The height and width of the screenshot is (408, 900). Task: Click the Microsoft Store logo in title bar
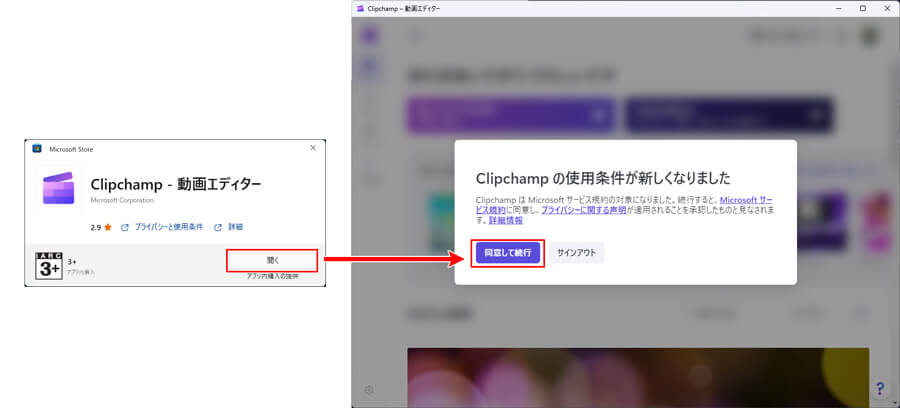click(x=37, y=149)
